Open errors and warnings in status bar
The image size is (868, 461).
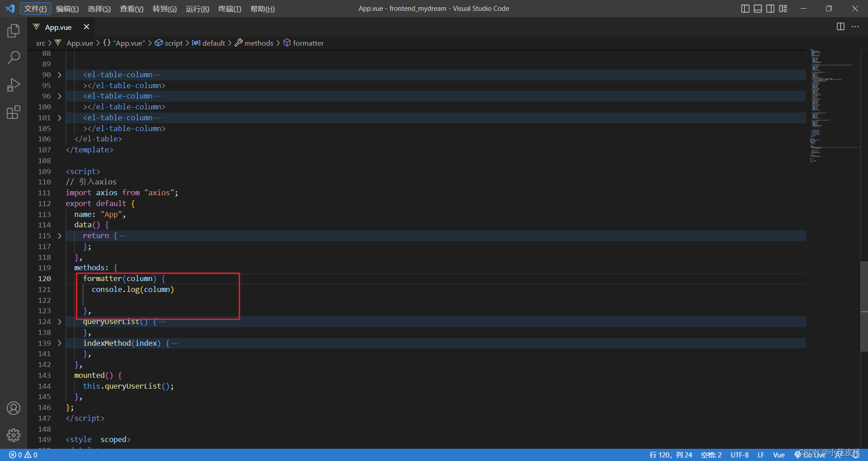click(23, 455)
